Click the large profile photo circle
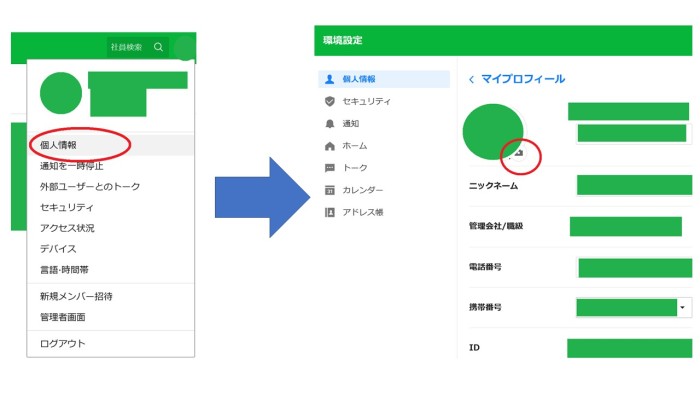Viewport: 700px width, 394px height. [493, 132]
